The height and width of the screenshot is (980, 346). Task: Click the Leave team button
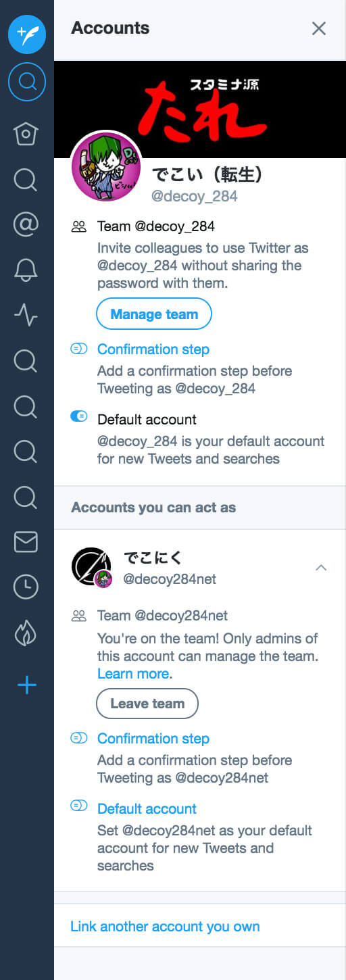pos(147,704)
